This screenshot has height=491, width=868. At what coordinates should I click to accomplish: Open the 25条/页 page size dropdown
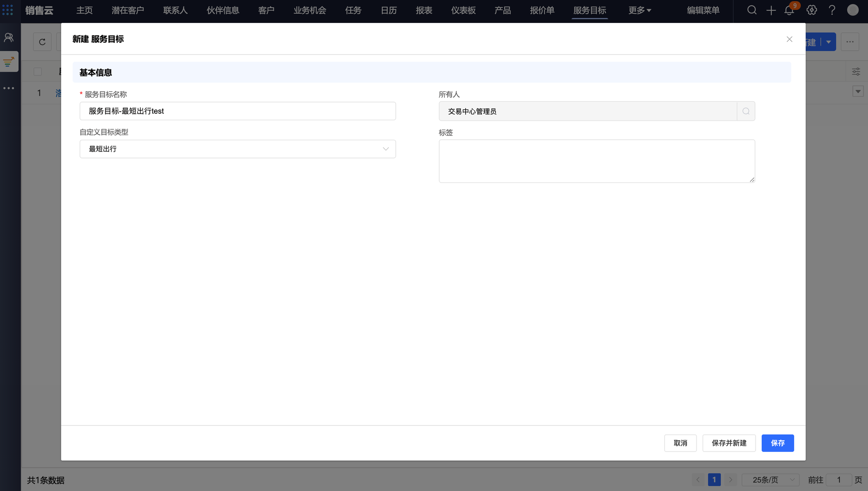click(770, 480)
